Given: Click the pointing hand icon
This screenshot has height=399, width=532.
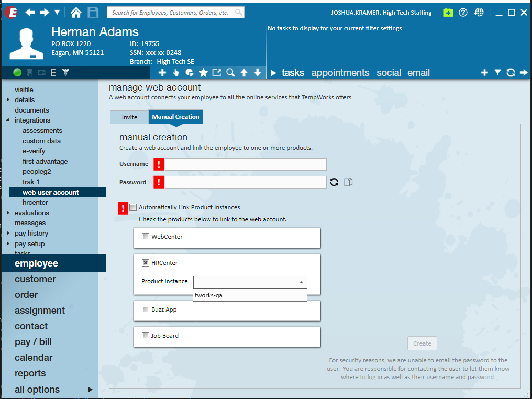Looking at the screenshot, I should click(176, 72).
